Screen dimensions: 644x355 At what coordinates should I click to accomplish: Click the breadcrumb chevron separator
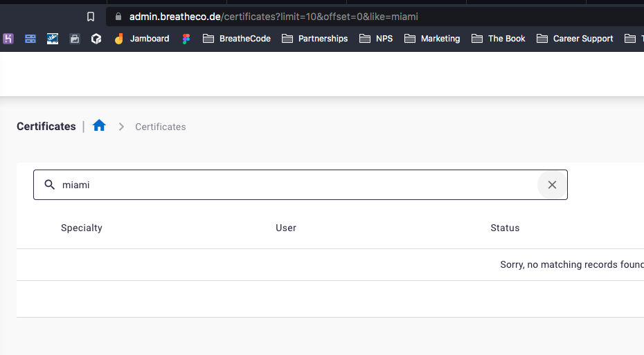tap(121, 127)
